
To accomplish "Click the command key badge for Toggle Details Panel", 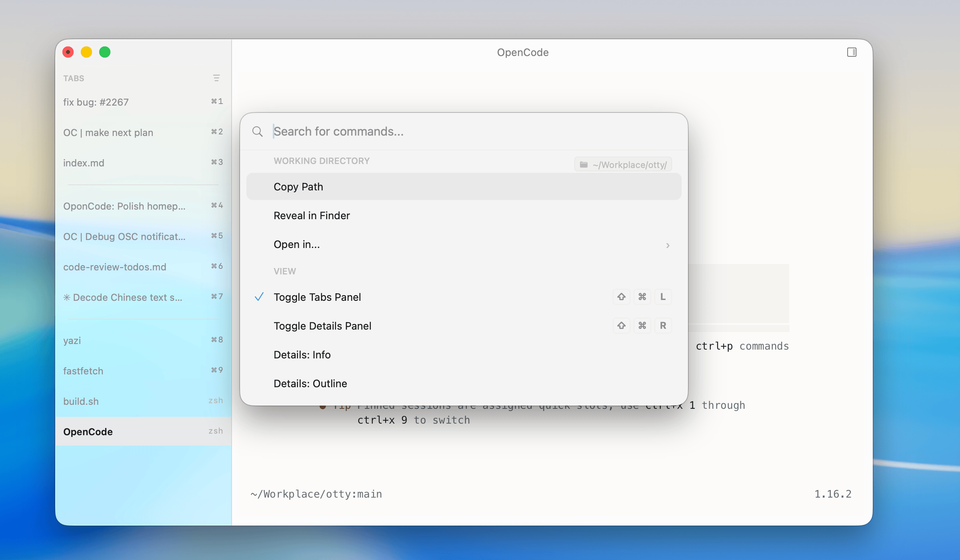I will [x=642, y=326].
